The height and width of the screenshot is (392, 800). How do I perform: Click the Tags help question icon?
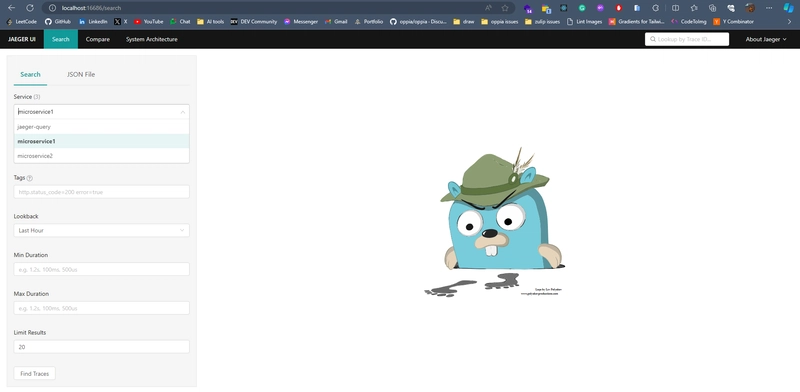[x=30, y=178]
